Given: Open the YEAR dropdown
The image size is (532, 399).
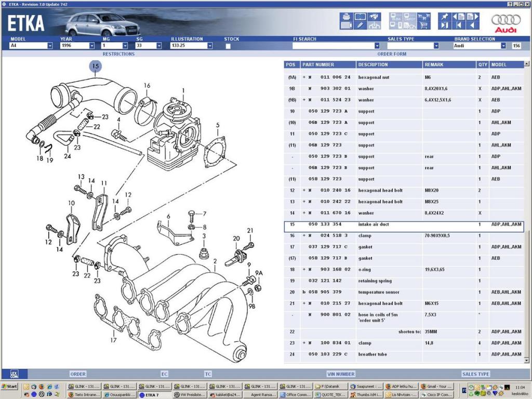Looking at the screenshot, I should [x=91, y=46].
